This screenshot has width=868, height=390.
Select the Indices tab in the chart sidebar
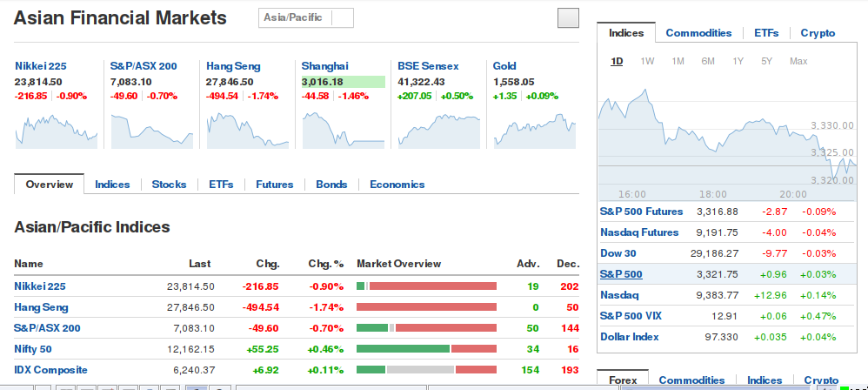(x=626, y=33)
